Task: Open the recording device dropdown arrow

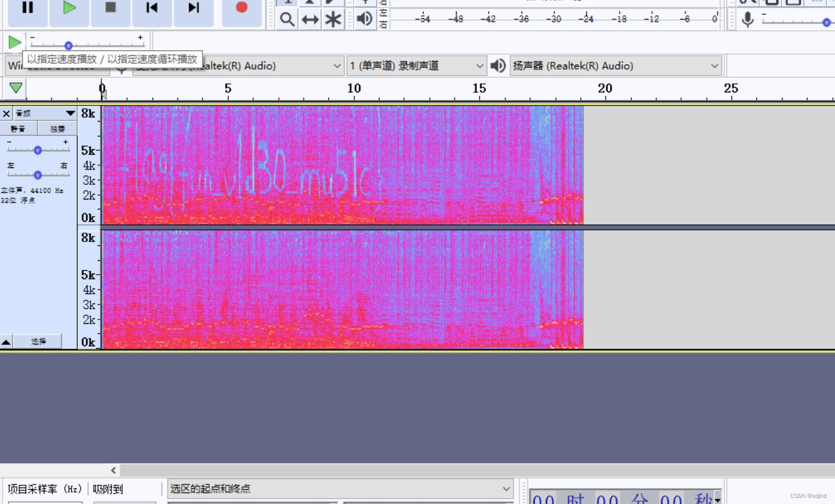Action: tap(337, 66)
